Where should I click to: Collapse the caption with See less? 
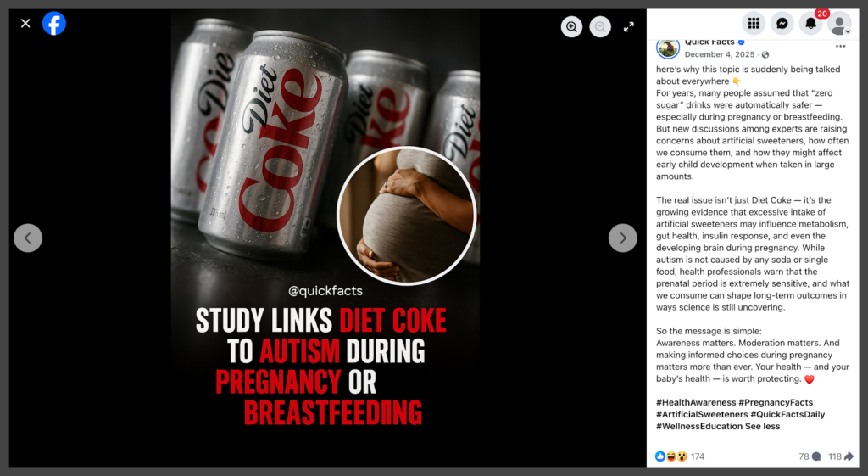pyautogui.click(x=762, y=427)
